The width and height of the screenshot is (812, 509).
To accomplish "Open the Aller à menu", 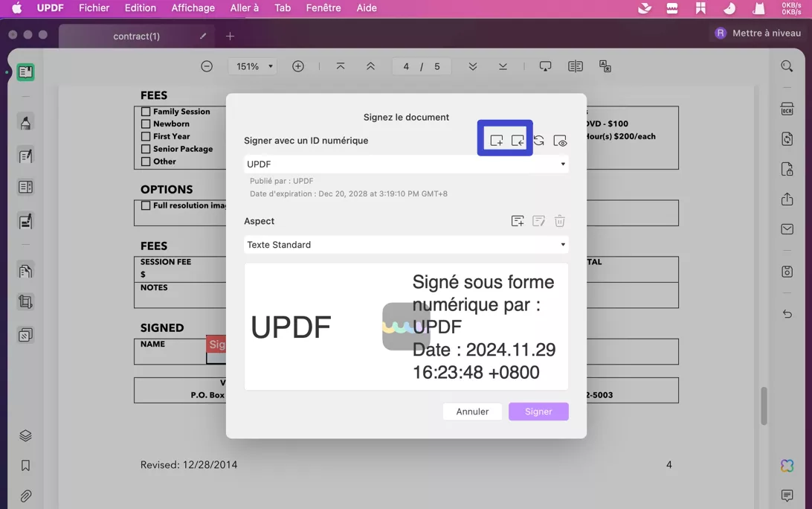I will tap(245, 7).
